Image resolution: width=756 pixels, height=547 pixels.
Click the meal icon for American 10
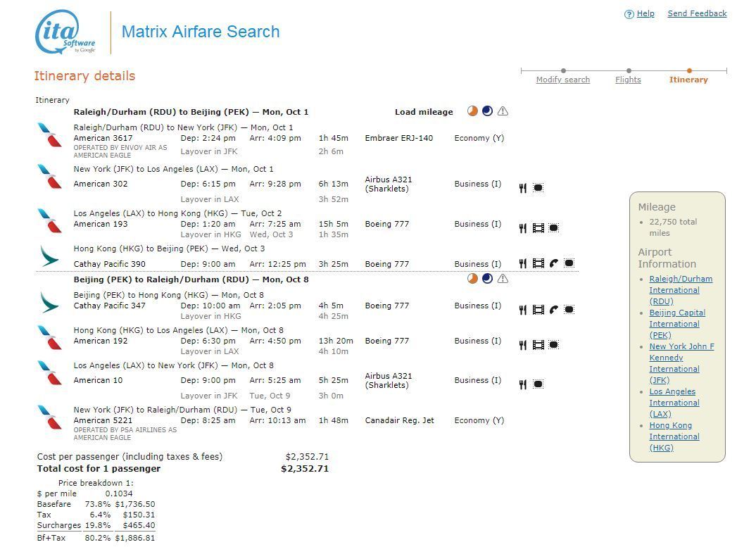coord(522,384)
